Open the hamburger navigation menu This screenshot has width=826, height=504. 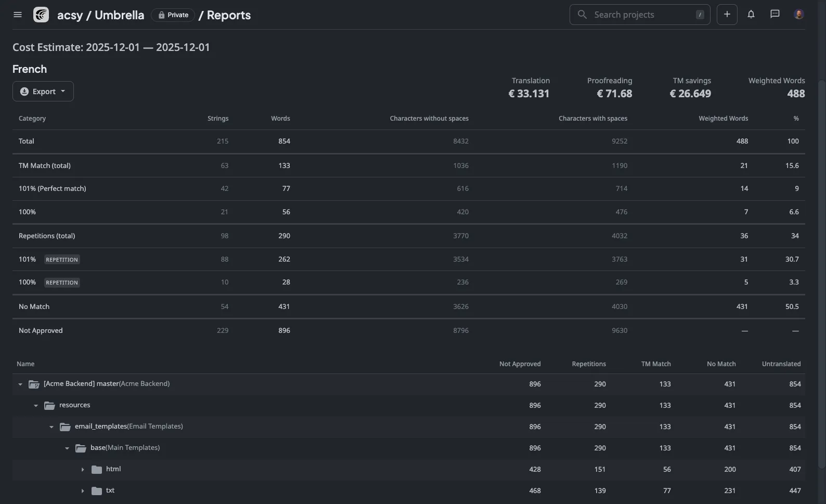tap(18, 15)
